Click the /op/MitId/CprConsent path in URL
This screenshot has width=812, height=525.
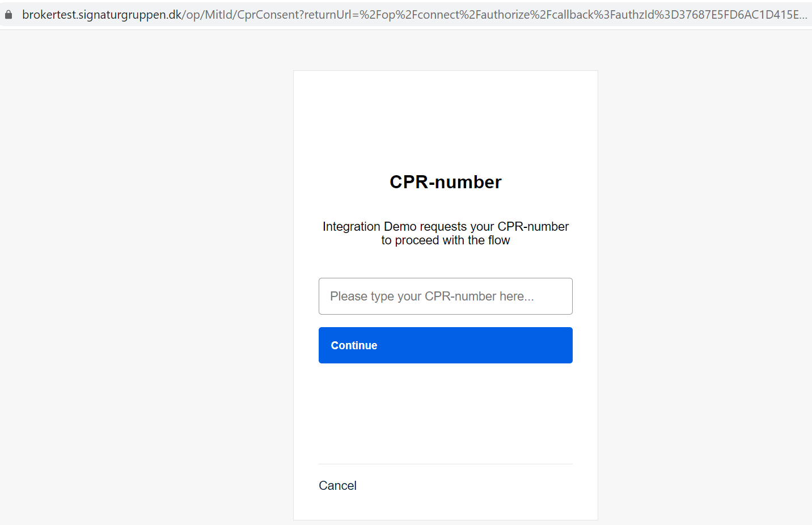coord(238,15)
